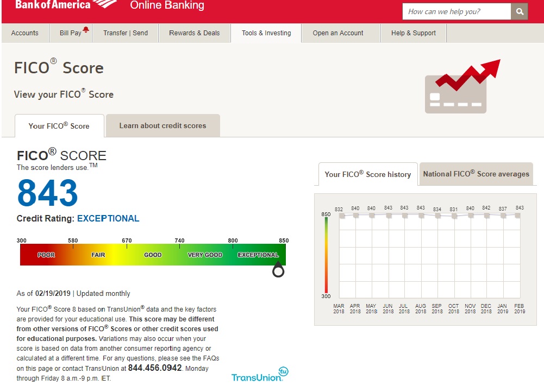Click the JUN 2018 data point

tap(389, 215)
